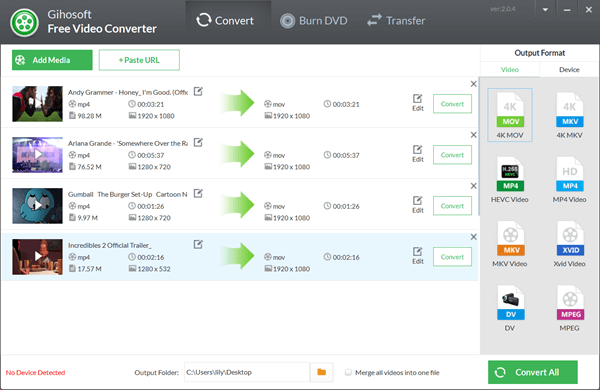Remove the Ariana Grande video from list

(x=473, y=135)
